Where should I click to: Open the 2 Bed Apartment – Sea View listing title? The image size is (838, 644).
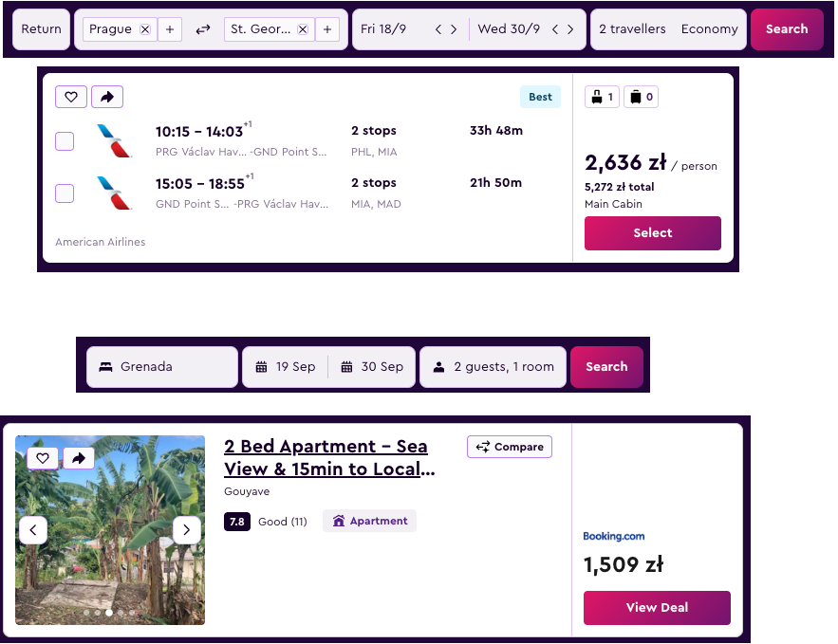coord(329,458)
